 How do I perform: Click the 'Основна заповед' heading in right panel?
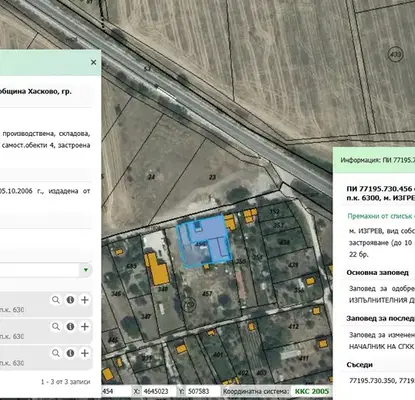(377, 272)
